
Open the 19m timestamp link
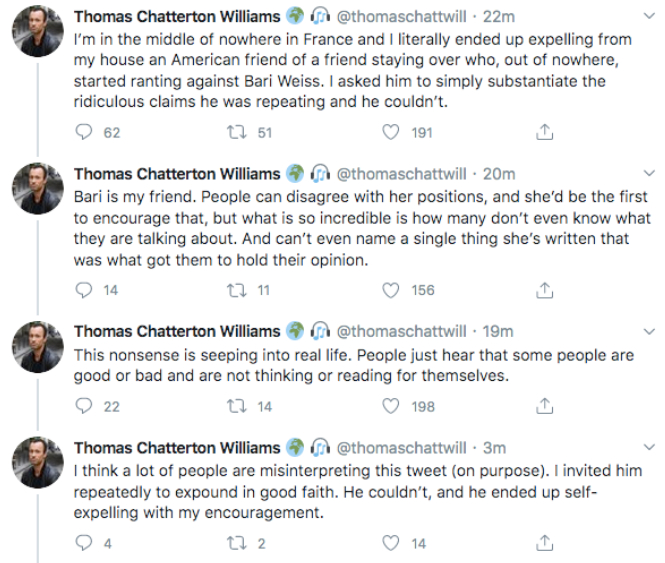pyautogui.click(x=497, y=331)
